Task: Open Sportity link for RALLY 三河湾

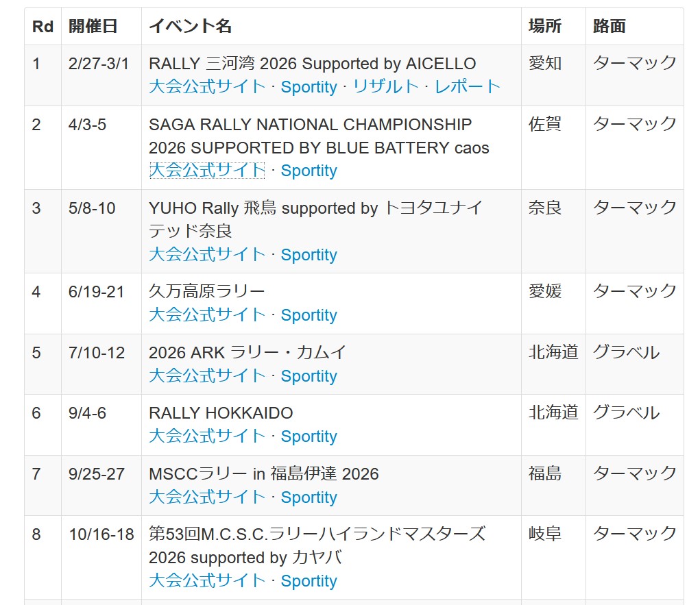Action: click(x=309, y=87)
